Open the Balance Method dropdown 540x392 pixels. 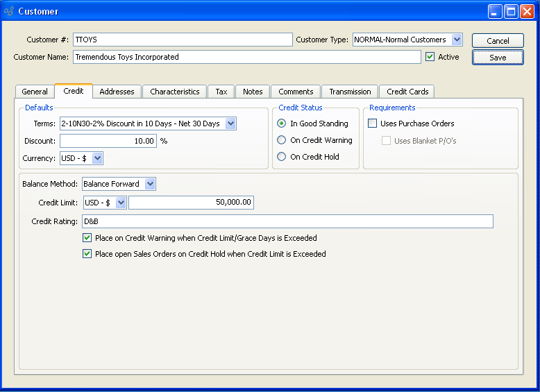tap(150, 184)
